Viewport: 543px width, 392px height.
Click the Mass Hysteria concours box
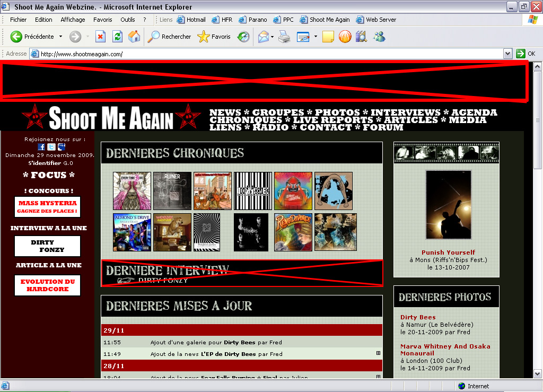(47, 207)
